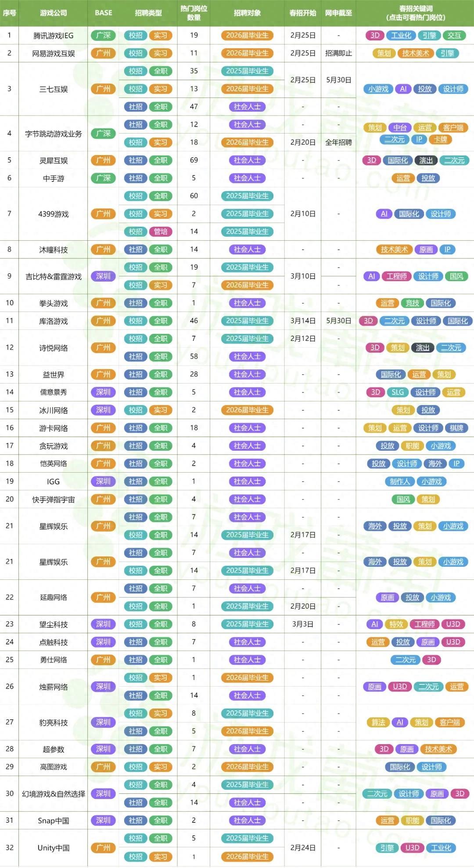Click the SLG keyword tag
The height and width of the screenshot is (868, 474).
tap(398, 392)
